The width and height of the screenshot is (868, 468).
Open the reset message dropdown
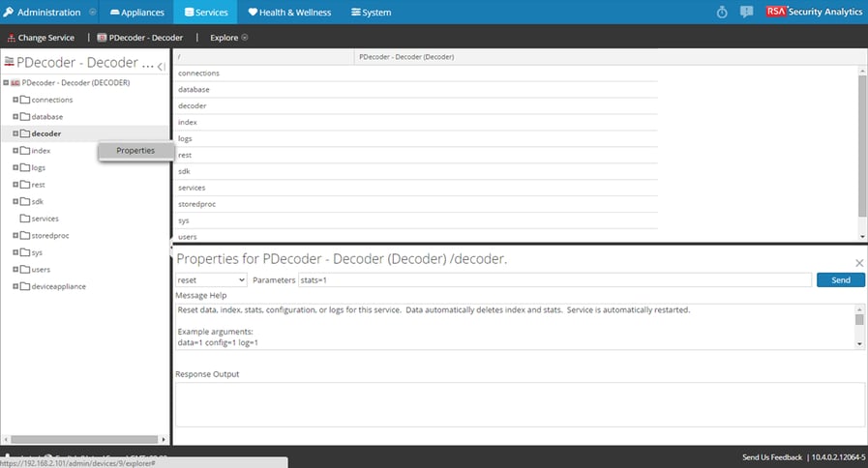[x=211, y=279]
